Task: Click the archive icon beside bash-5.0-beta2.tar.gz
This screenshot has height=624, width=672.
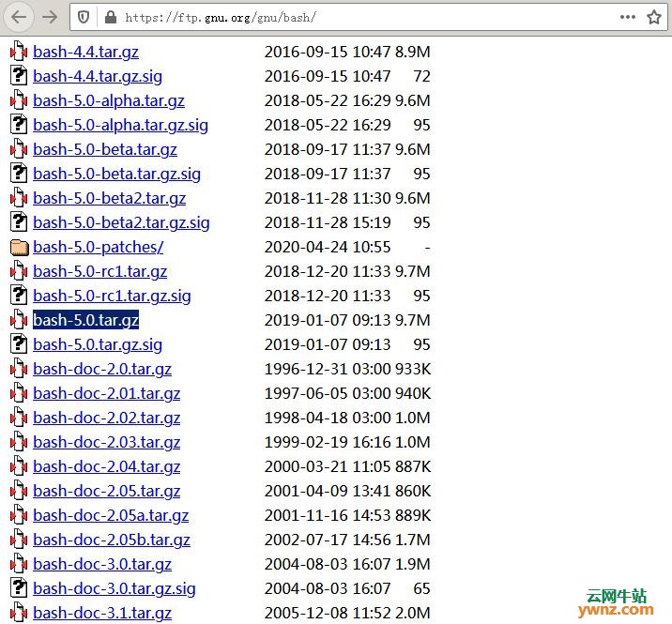Action: 19,198
